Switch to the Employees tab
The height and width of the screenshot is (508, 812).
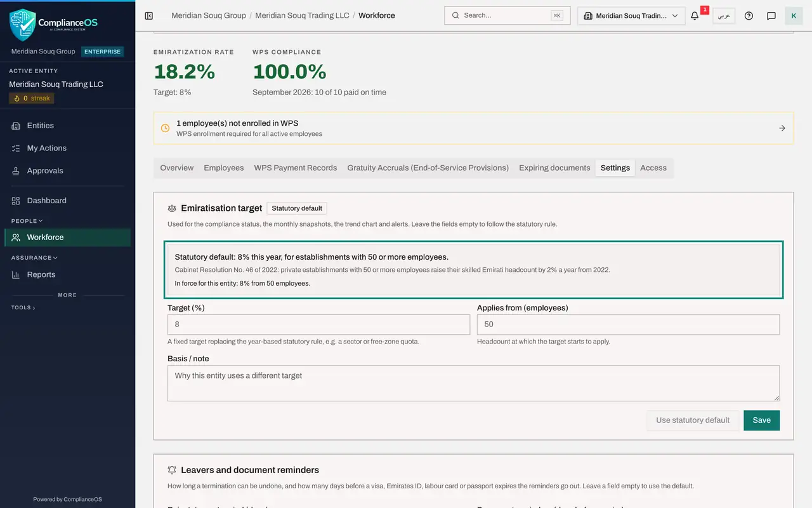pyautogui.click(x=223, y=168)
